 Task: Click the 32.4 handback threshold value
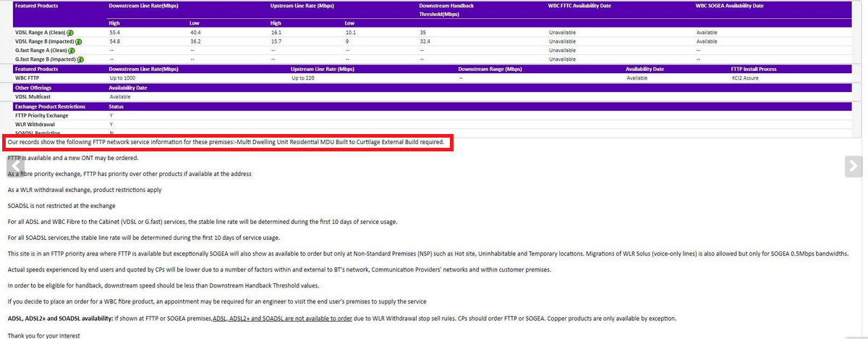pyautogui.click(x=425, y=41)
